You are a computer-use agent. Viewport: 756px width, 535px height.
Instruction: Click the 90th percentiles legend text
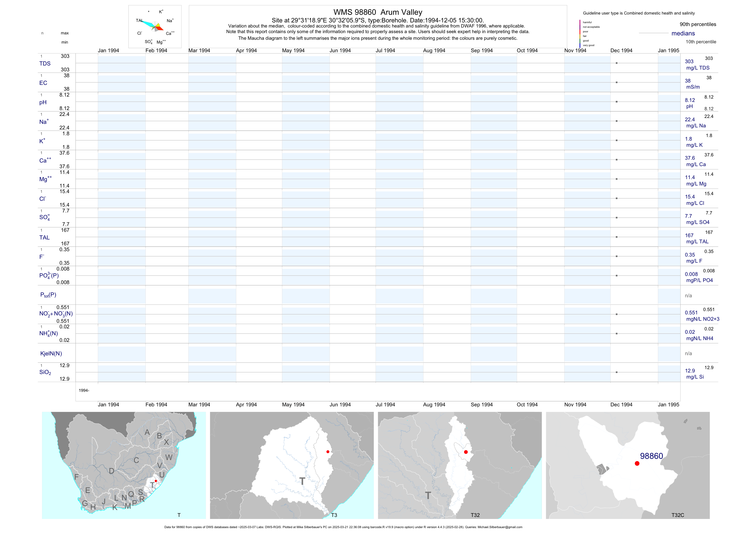[698, 24]
